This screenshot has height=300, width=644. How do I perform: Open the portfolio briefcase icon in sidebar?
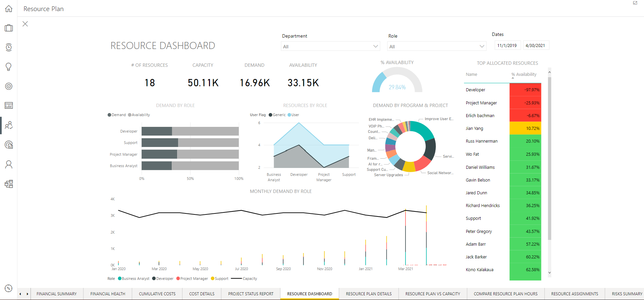[9, 28]
